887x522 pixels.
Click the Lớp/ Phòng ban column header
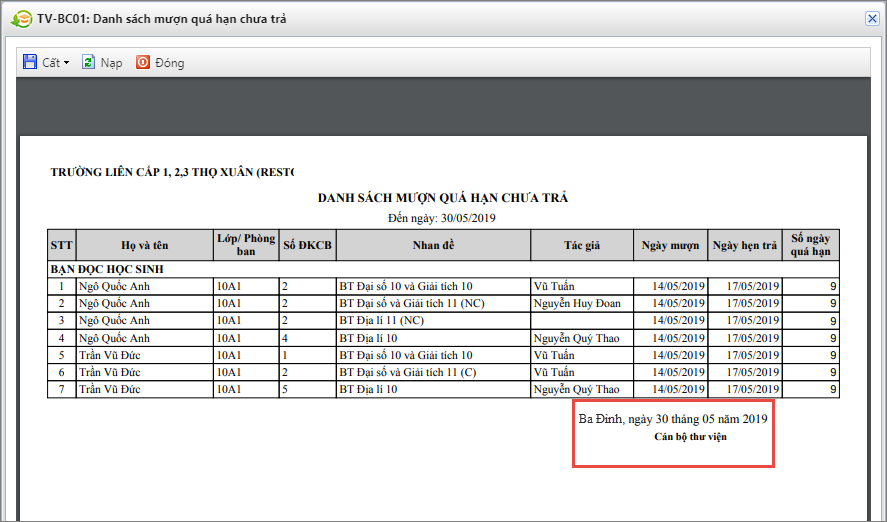click(x=246, y=245)
